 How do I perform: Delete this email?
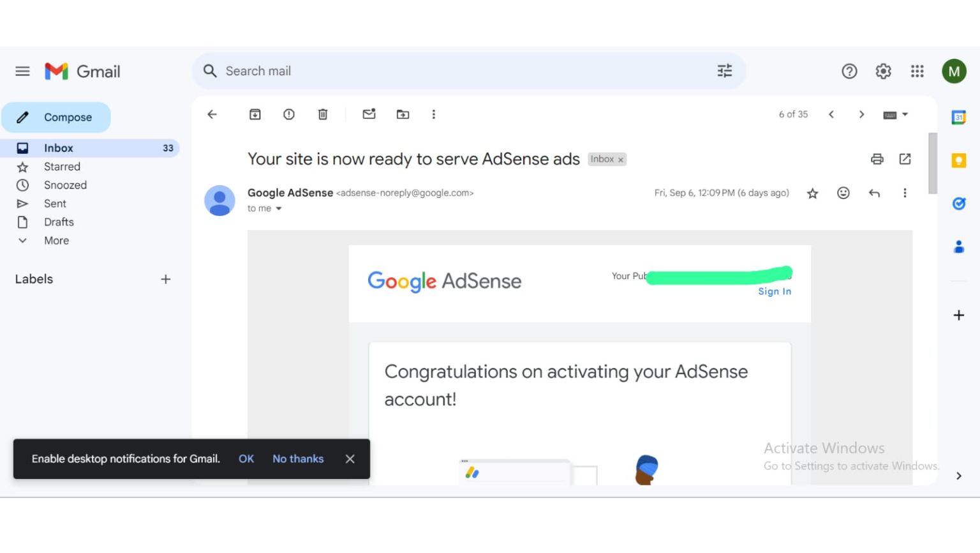coord(323,114)
